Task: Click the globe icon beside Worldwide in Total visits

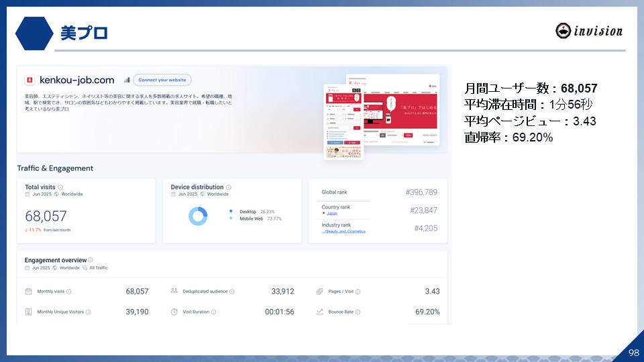Action: [x=56, y=194]
